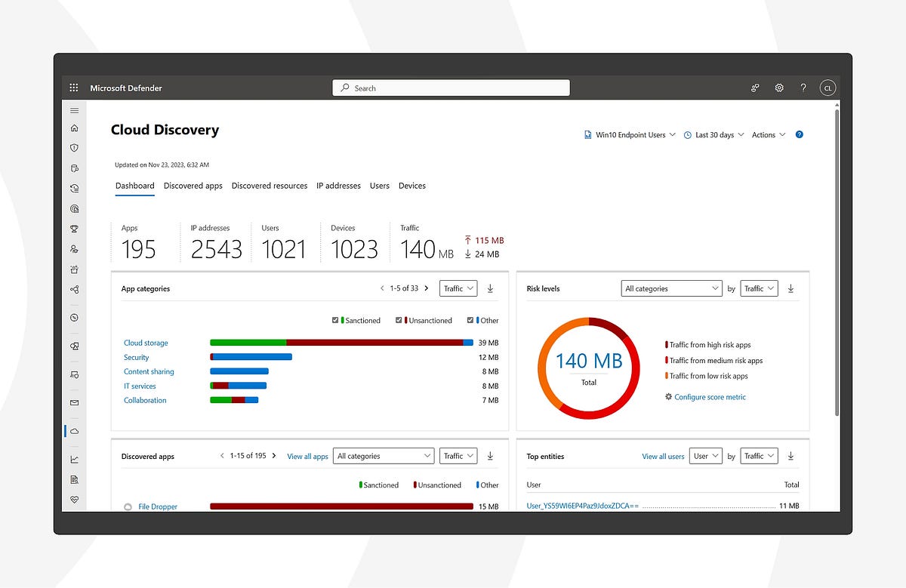
Task: Open Microsoft Defender settings gear
Action: pos(779,88)
